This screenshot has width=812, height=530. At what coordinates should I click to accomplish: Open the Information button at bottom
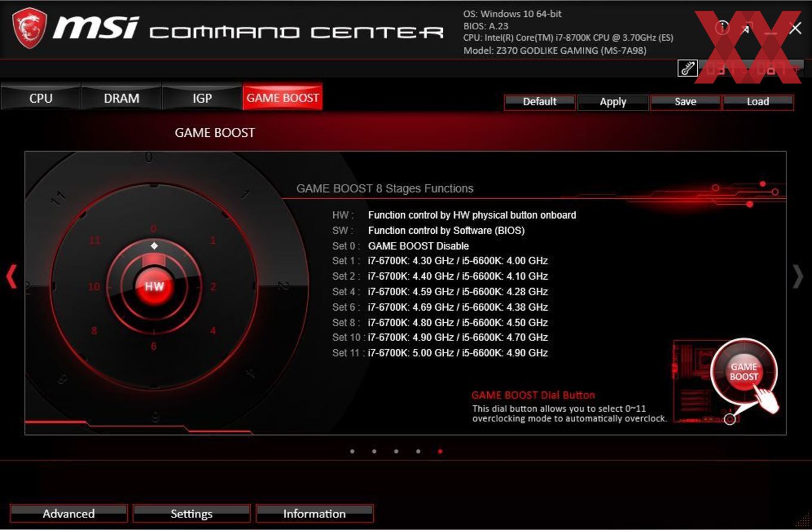click(314, 513)
